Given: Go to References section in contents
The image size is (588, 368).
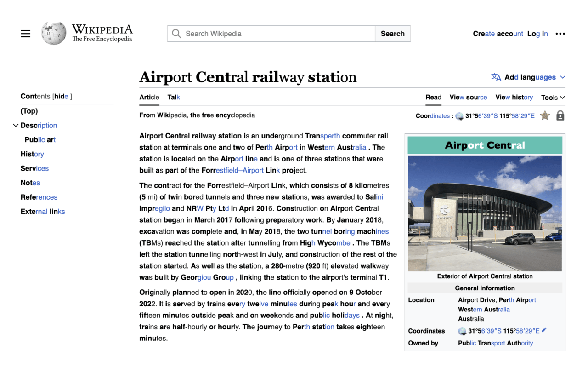Looking at the screenshot, I should coord(39,197).
